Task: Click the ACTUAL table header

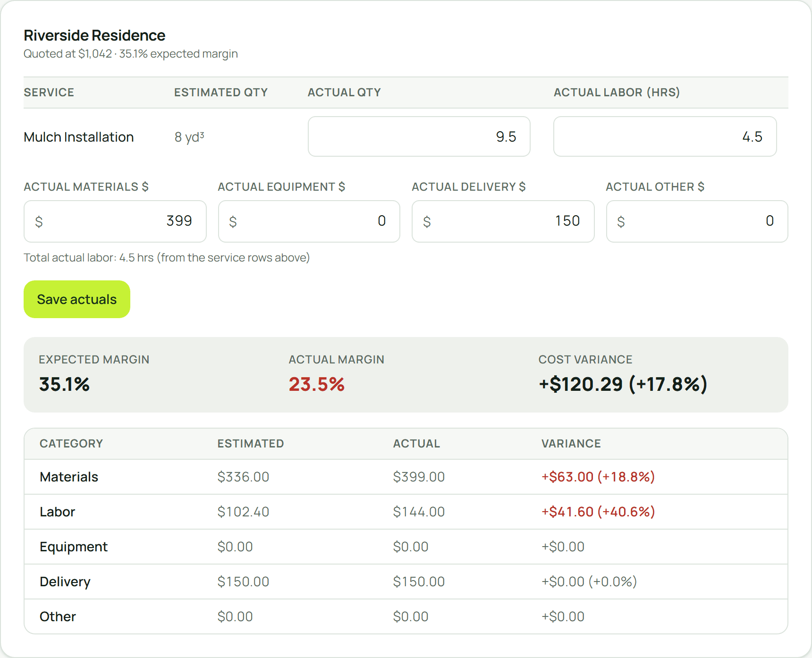Action: pyautogui.click(x=416, y=444)
